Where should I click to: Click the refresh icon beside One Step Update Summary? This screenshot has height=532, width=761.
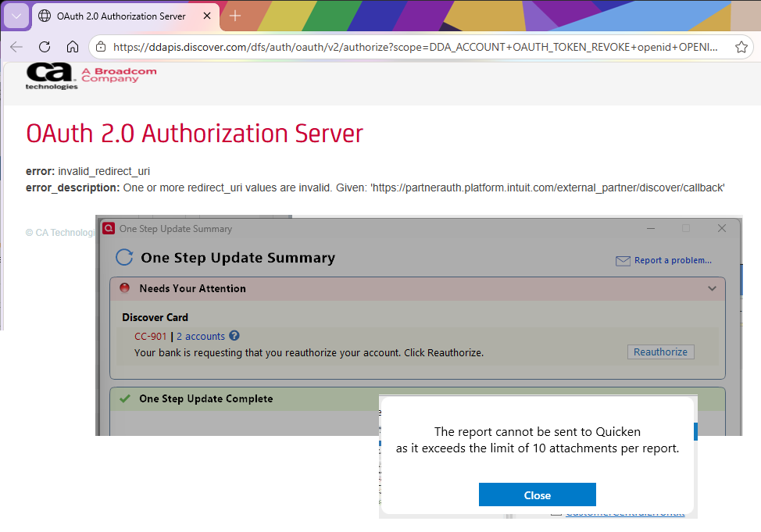click(x=124, y=257)
